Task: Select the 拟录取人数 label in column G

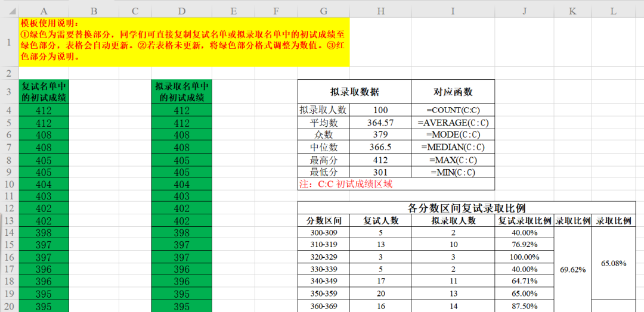Action: click(324, 110)
